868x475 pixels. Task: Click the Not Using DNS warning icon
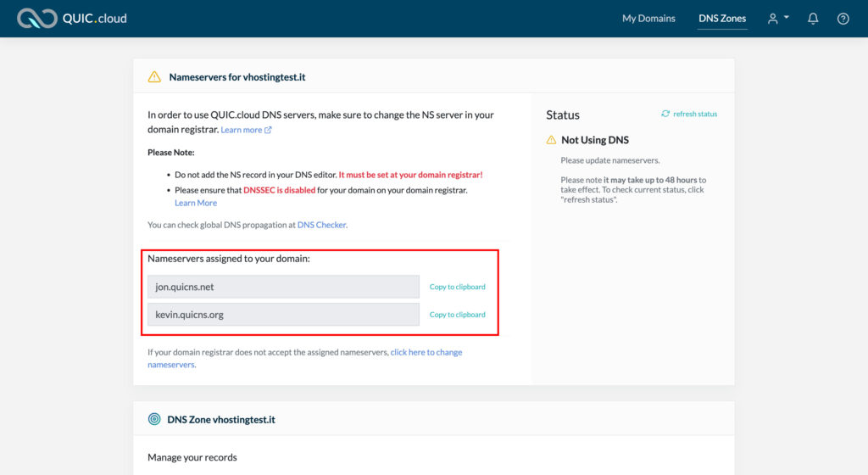551,140
